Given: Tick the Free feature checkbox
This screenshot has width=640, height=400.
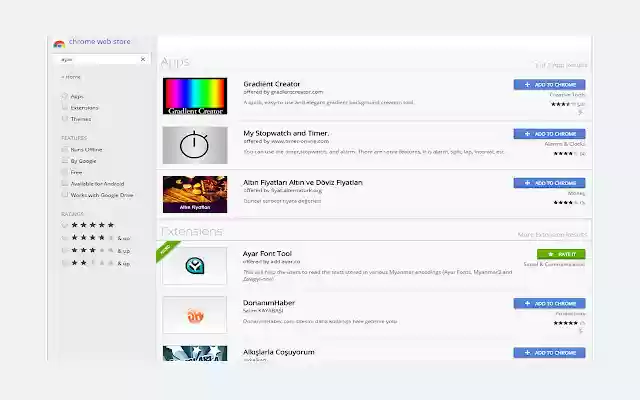Looking at the screenshot, I should pos(64,172).
